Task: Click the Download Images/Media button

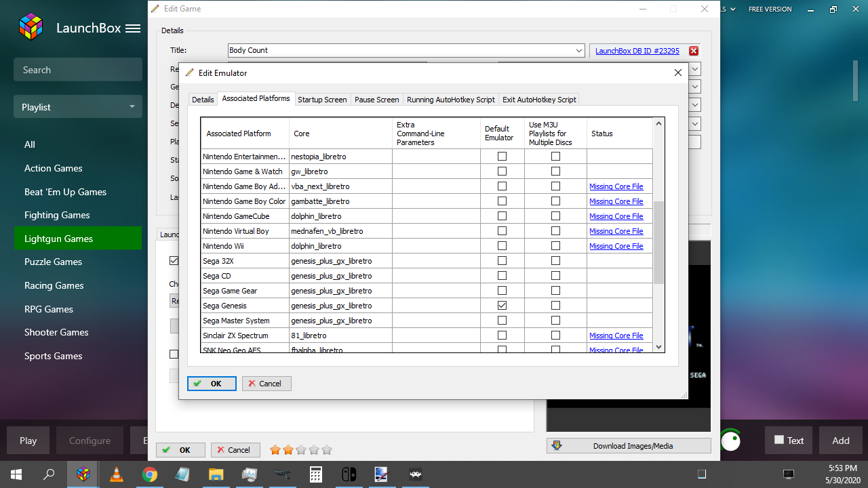Action: [629, 446]
